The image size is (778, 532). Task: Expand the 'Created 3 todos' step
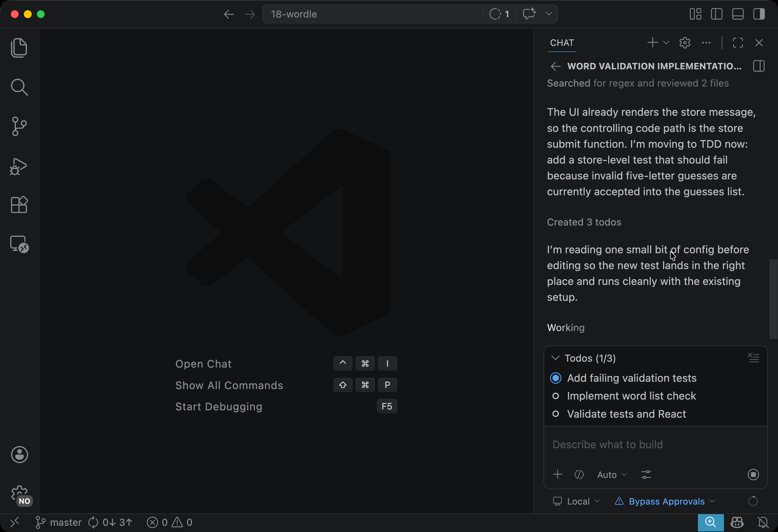(x=584, y=222)
